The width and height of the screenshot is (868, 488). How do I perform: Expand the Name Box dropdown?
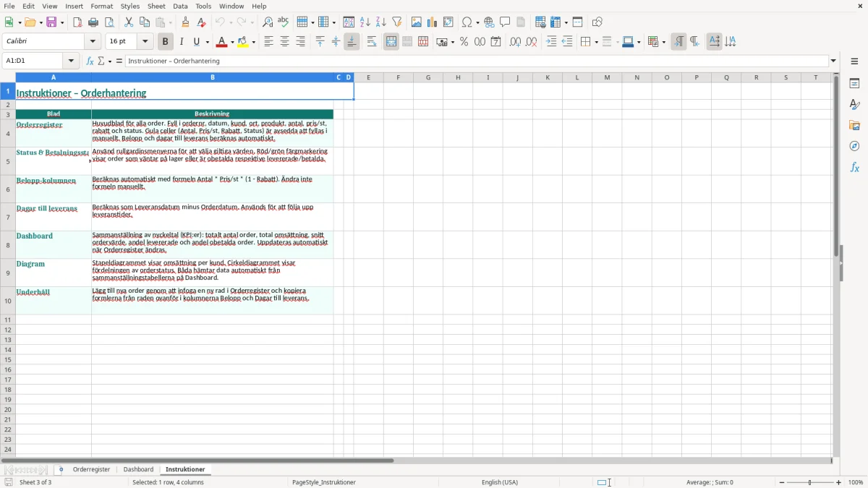coord(71,61)
